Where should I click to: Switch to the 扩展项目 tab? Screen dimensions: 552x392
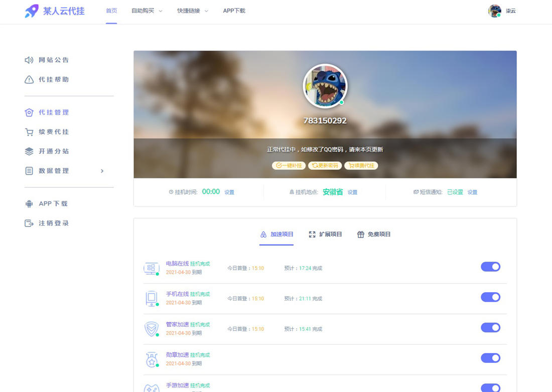325,234
